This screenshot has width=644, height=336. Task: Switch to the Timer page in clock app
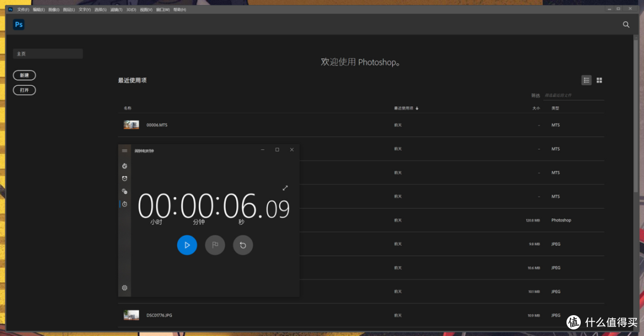(125, 166)
